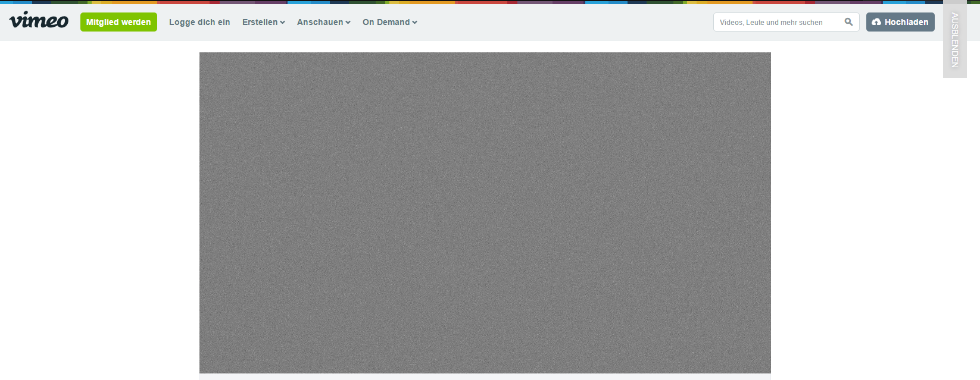This screenshot has height=380, width=980.
Task: Expand the Erstellen dropdown menu
Action: (264, 22)
